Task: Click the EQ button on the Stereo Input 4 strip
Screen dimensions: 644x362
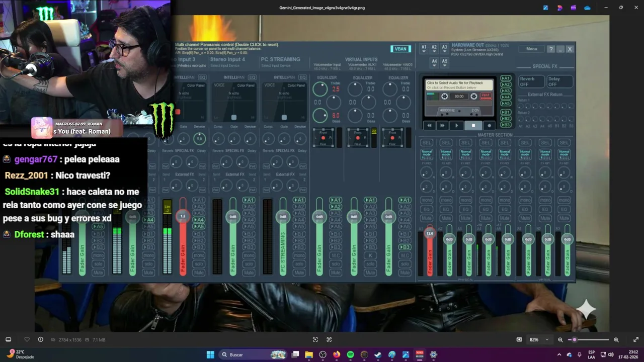Action: (x=252, y=77)
